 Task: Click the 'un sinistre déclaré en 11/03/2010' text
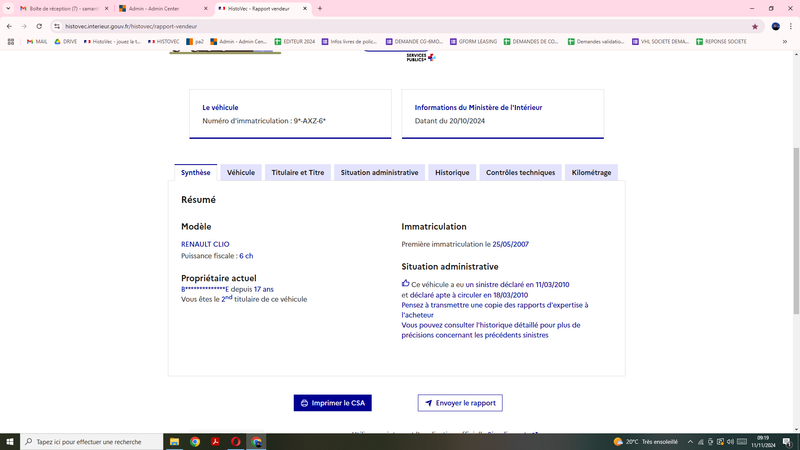[517, 285]
